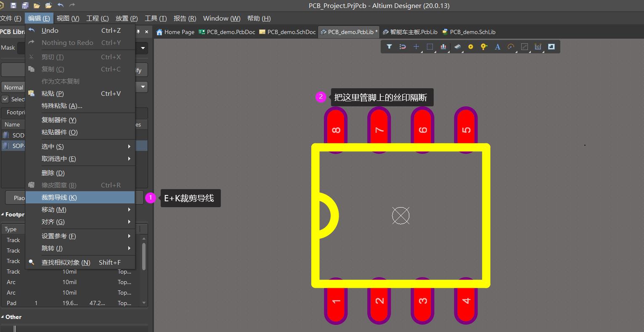Click the Open file folder icon
Image resolution: width=644 pixels, height=332 pixels.
tap(37, 5)
